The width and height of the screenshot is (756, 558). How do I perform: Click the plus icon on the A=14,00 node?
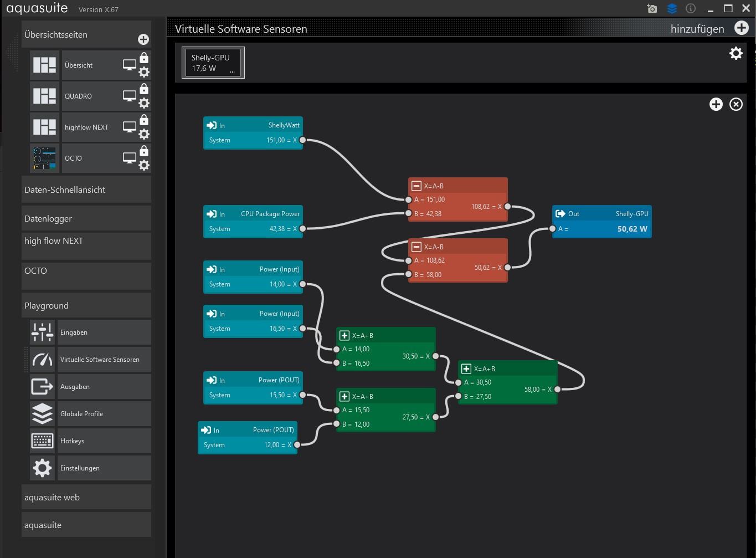[344, 336]
